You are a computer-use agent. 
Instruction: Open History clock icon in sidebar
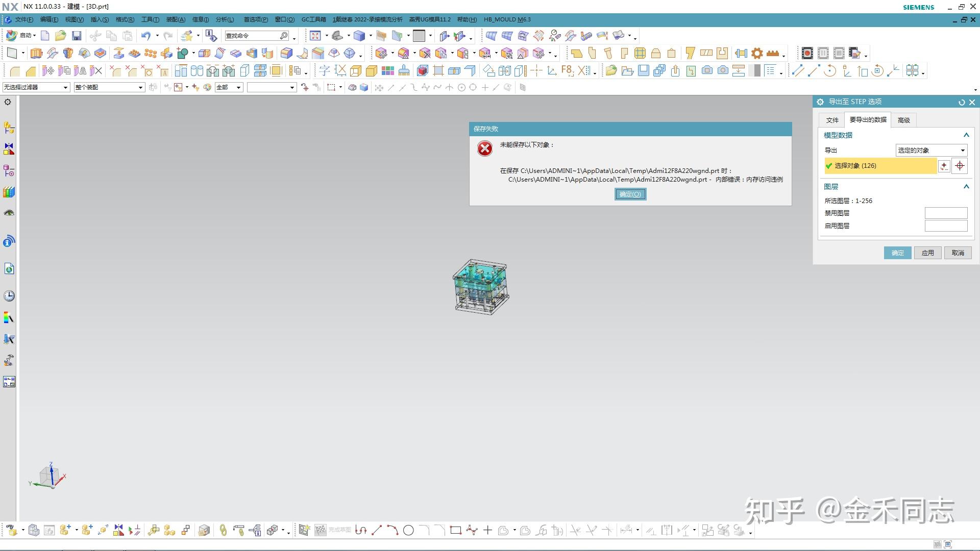(9, 296)
